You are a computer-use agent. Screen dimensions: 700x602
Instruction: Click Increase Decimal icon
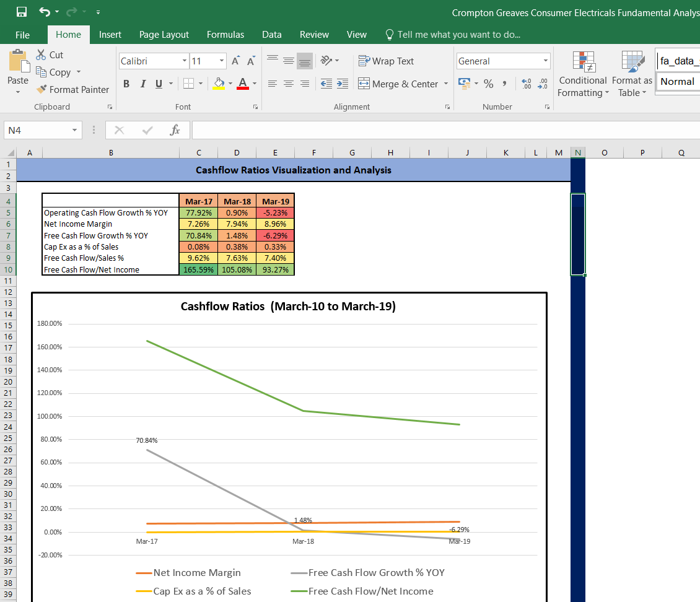527,84
